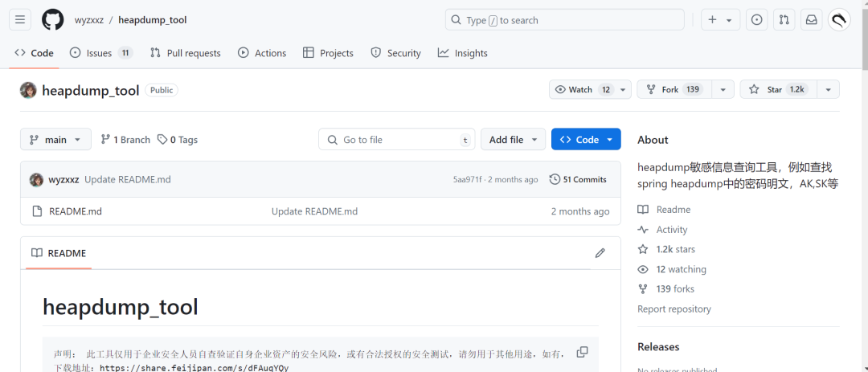The image size is (868, 372).
Task: Focus the Go to file field
Action: 397,140
